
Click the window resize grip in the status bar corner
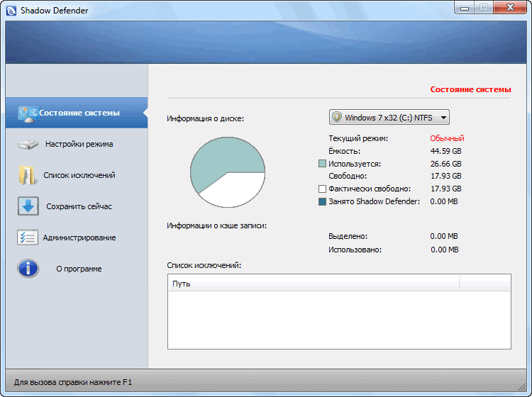coord(522,386)
